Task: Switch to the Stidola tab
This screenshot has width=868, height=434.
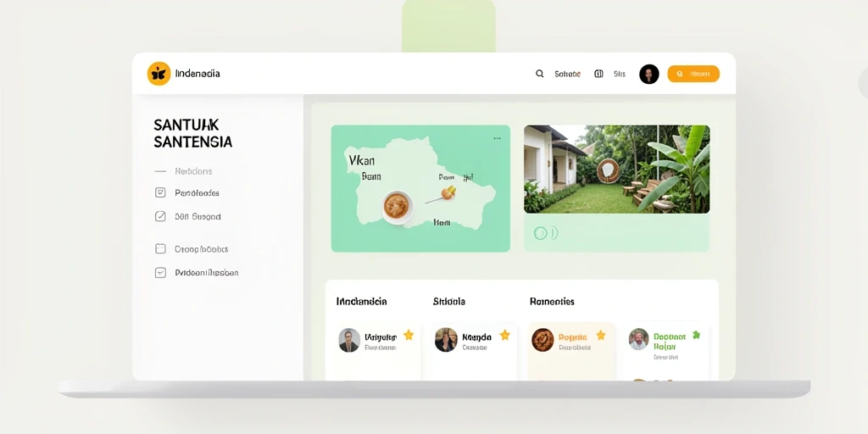Action: (x=449, y=302)
